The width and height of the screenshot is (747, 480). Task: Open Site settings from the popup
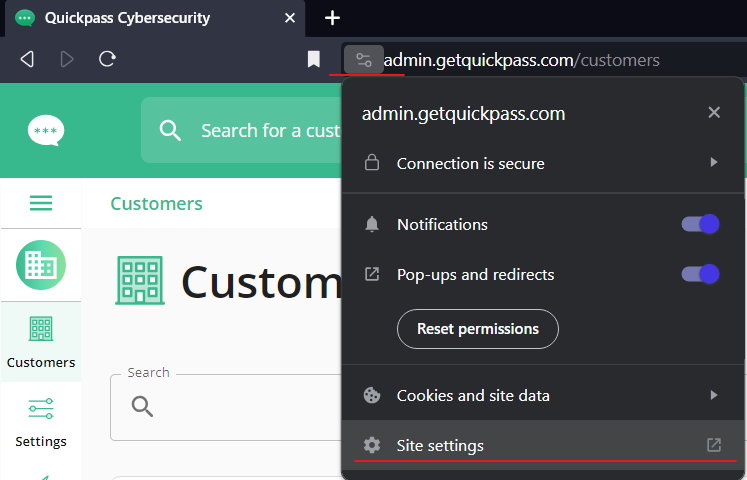(x=543, y=445)
